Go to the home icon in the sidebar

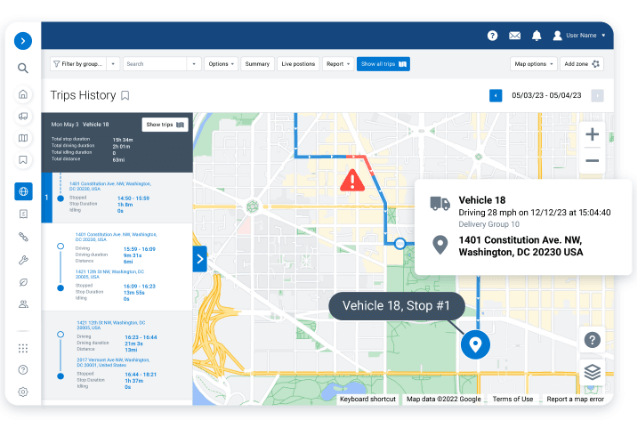click(x=23, y=94)
